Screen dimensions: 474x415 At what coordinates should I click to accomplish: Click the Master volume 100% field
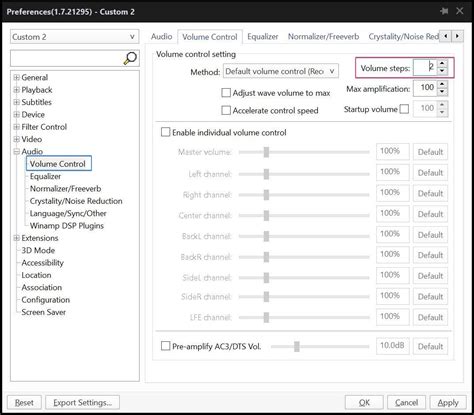click(393, 152)
